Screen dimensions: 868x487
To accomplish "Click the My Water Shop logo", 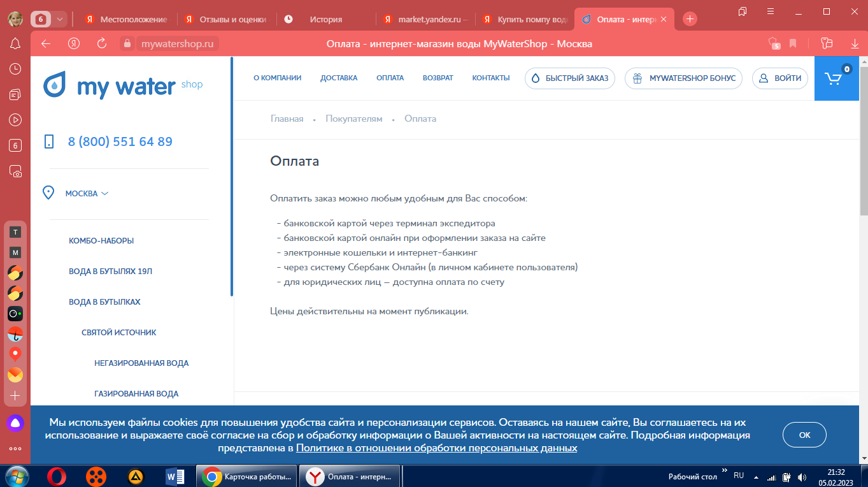I will pyautogui.click(x=123, y=85).
